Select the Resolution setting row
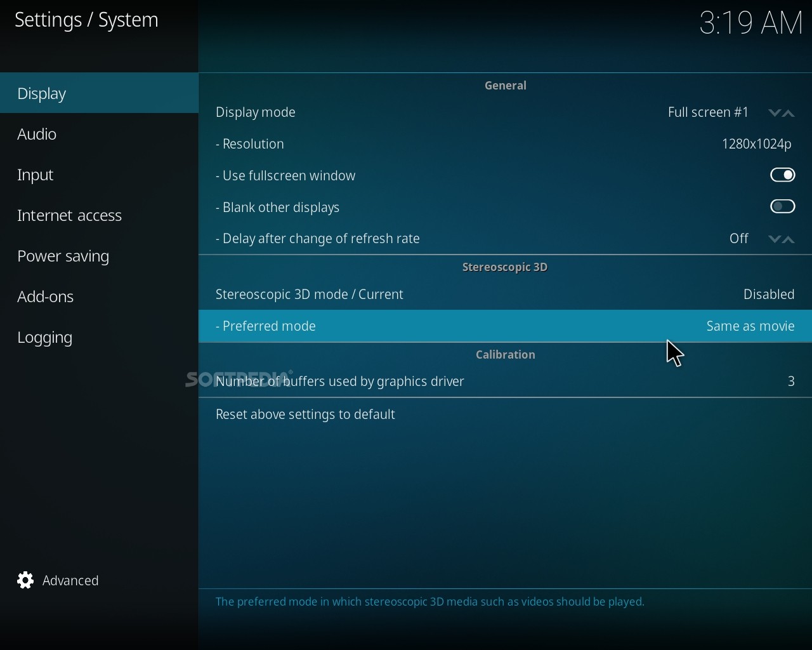The image size is (812, 650). tap(506, 144)
